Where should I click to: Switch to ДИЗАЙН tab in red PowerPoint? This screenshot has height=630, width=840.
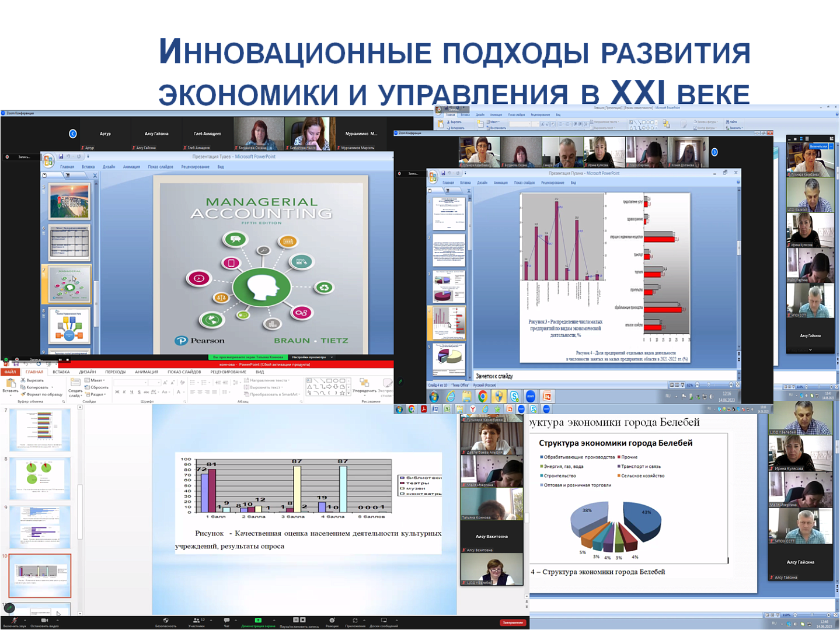88,372
